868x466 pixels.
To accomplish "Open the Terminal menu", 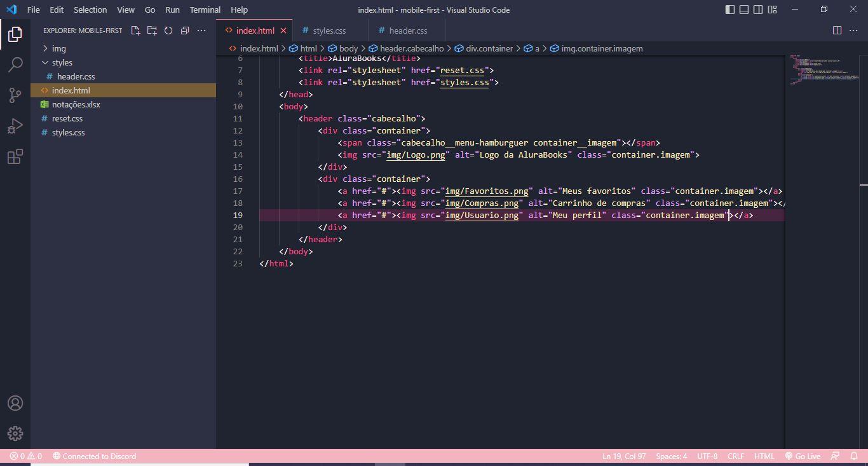I will point(205,10).
